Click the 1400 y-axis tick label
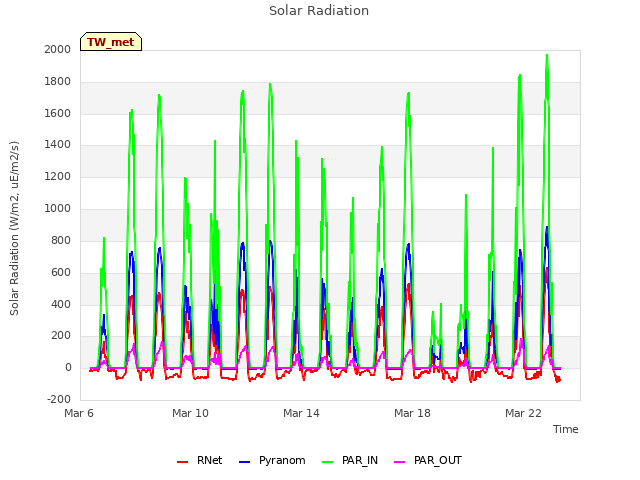 pyautogui.click(x=58, y=144)
